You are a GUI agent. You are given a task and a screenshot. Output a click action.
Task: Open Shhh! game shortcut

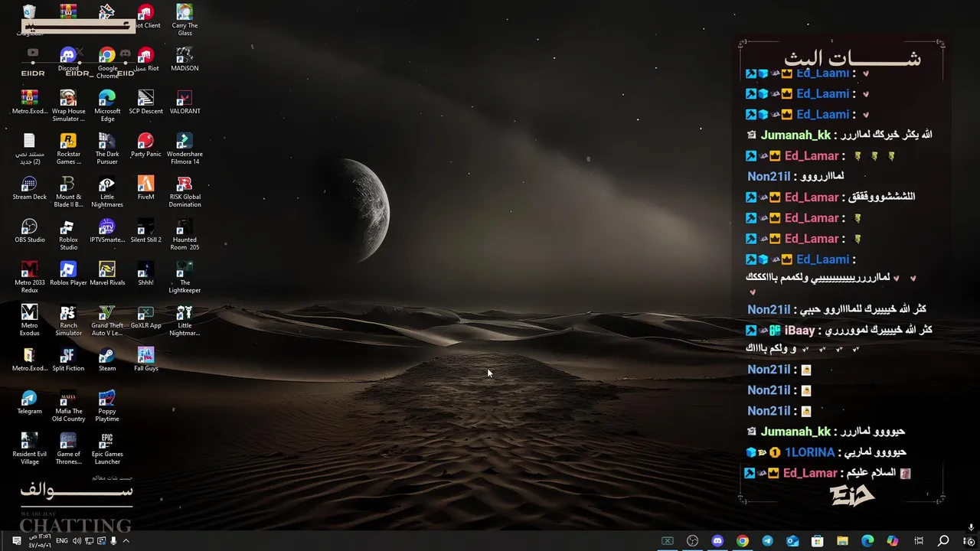(145, 273)
